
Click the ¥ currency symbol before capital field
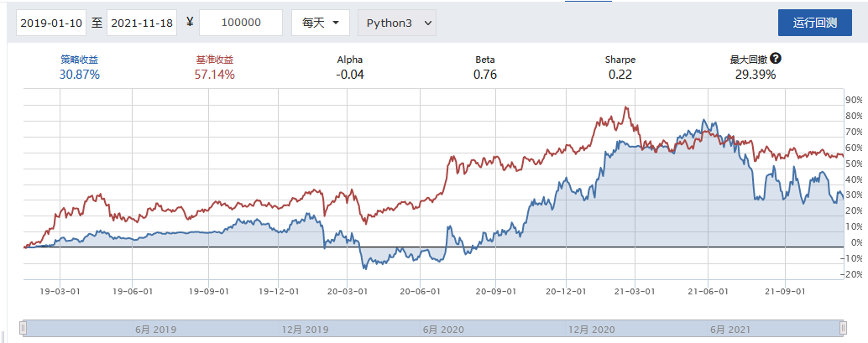(190, 23)
